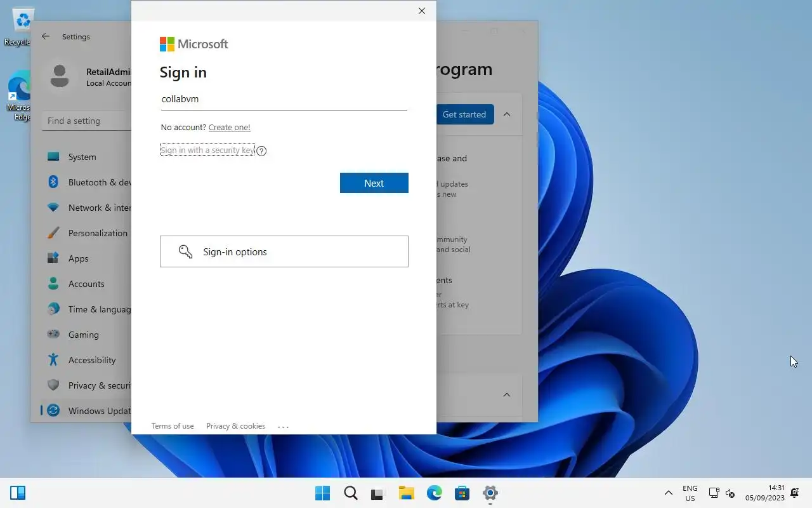
Task: Click the key icon in Sign-in options
Action: point(185,251)
